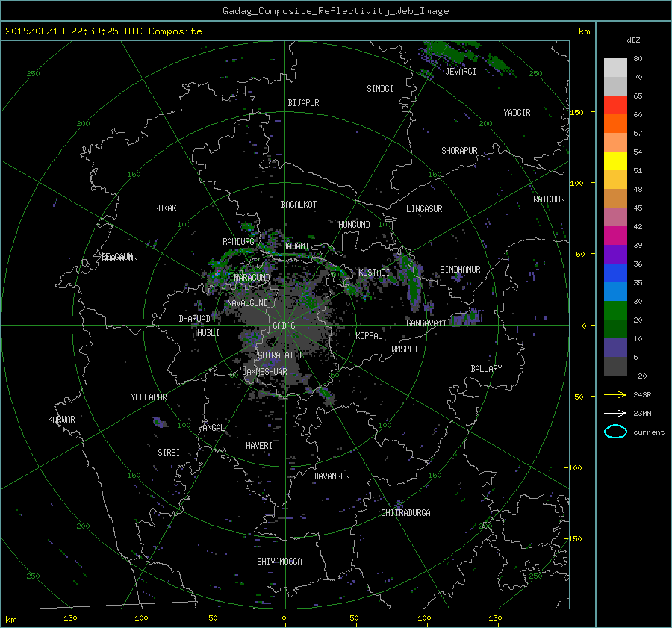
Task: Click the DAVANGERI city label
Action: (x=334, y=476)
